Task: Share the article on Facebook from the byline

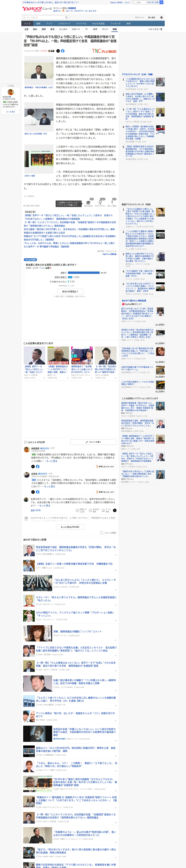Action: (x=62, y=51)
